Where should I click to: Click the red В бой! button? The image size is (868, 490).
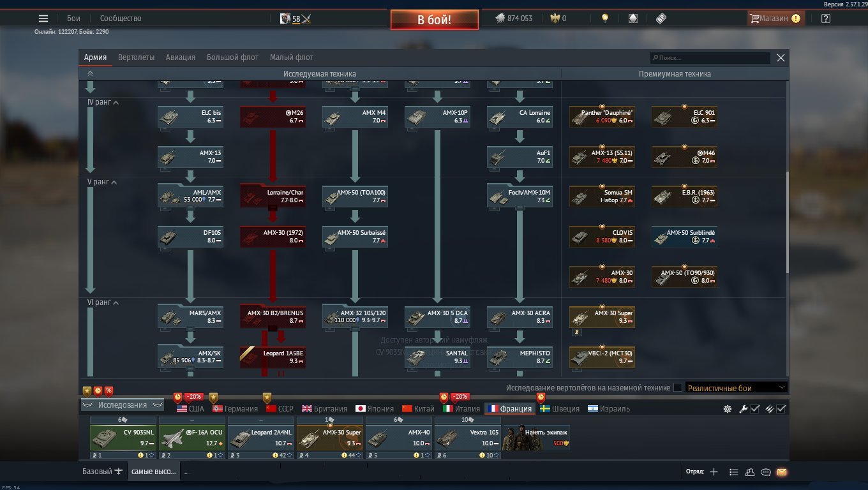[x=434, y=20]
